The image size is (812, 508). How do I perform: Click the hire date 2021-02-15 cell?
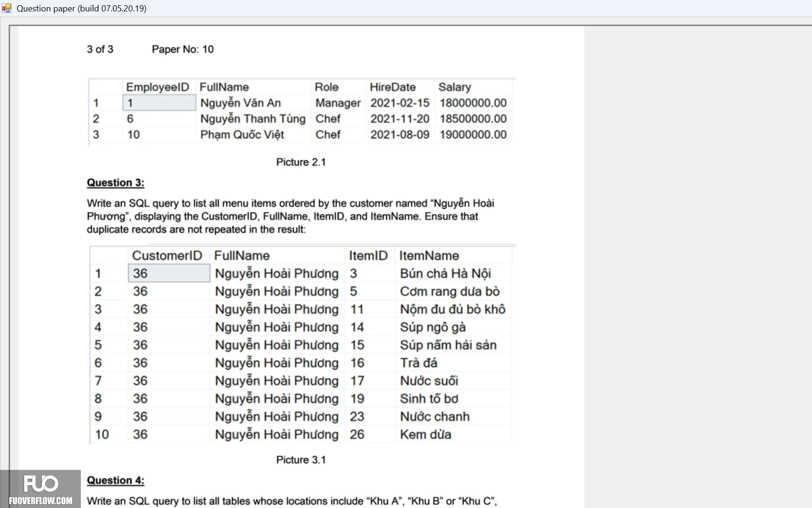coord(400,103)
